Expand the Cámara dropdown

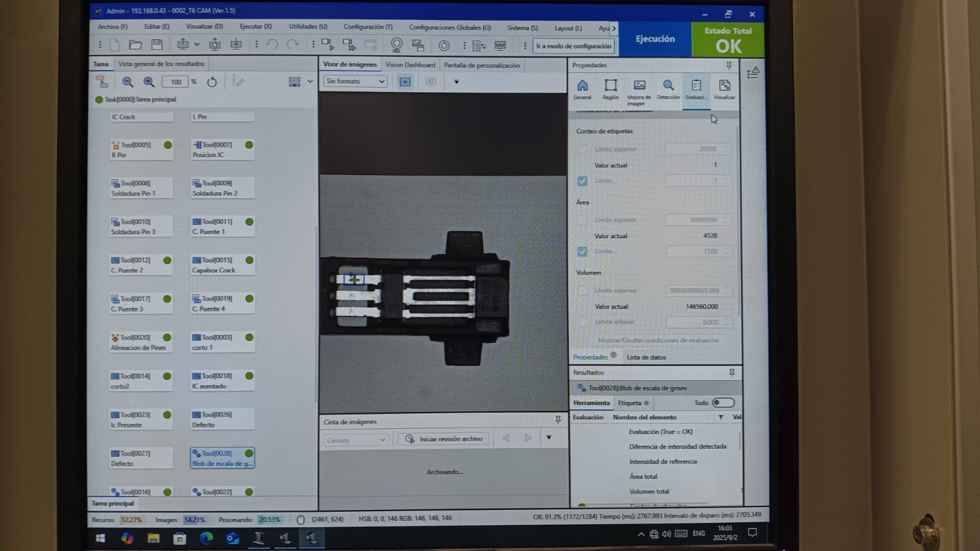(355, 440)
